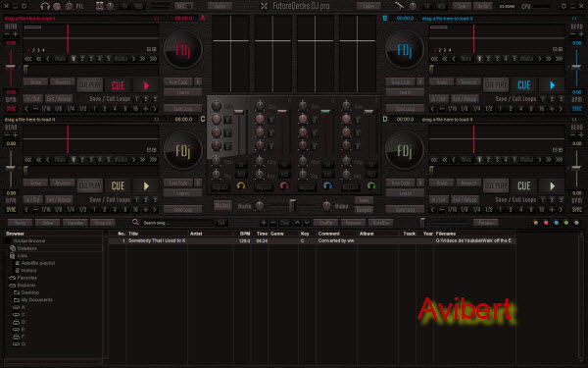Select AutoMix playlist in browser tree
588x368 pixels.
click(x=38, y=263)
